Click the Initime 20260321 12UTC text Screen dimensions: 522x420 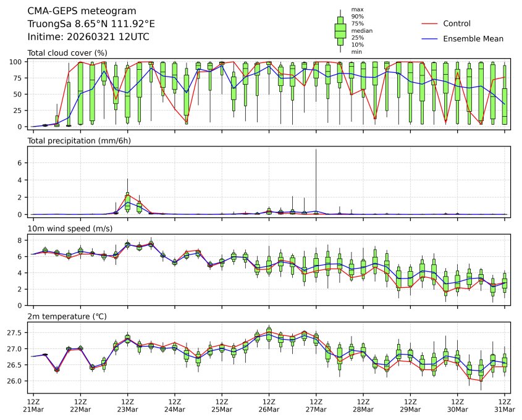[x=88, y=36]
